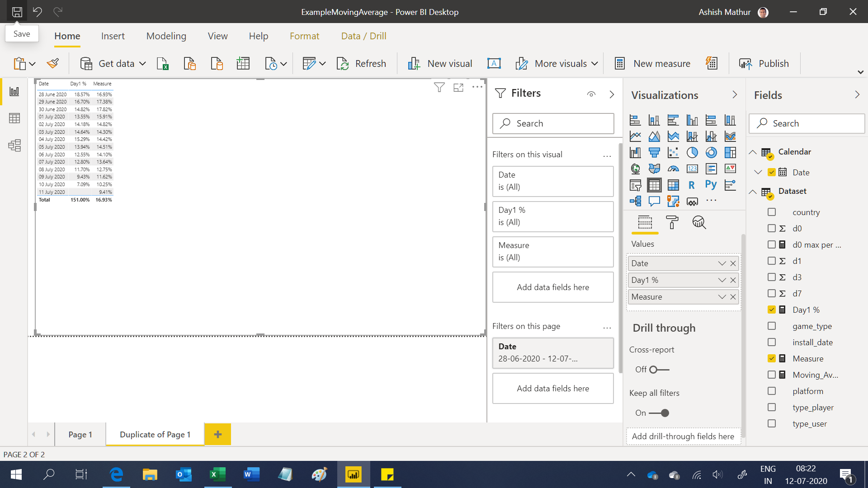Check the country field checkbox
Viewport: 868px width, 488px height.
pos(772,212)
